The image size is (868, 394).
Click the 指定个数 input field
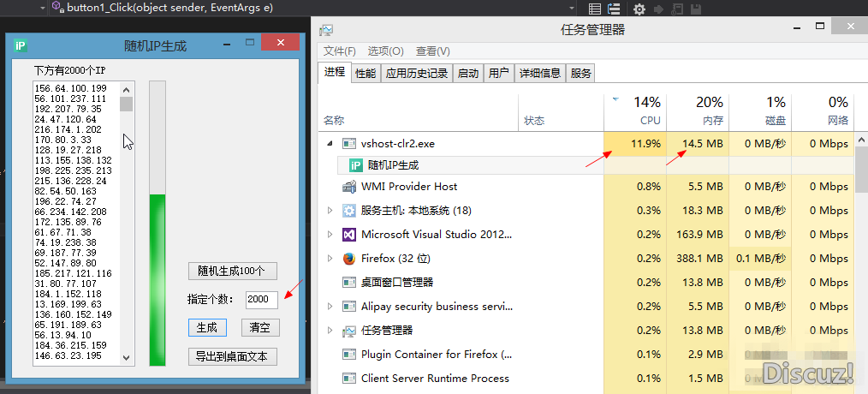pos(260,299)
